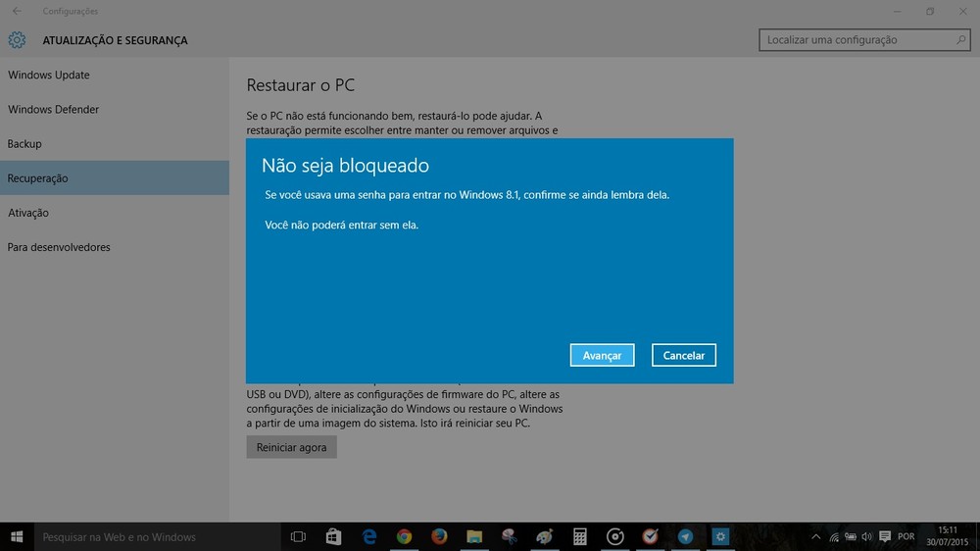Screen dimensions: 980x551
Task: Click the Restaurar o PC heading
Action: point(301,85)
